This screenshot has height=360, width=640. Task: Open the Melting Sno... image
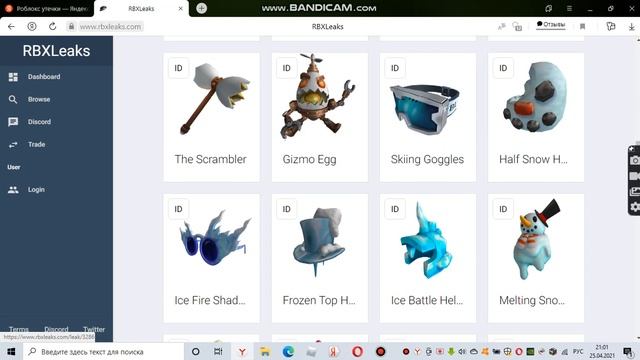(x=536, y=239)
